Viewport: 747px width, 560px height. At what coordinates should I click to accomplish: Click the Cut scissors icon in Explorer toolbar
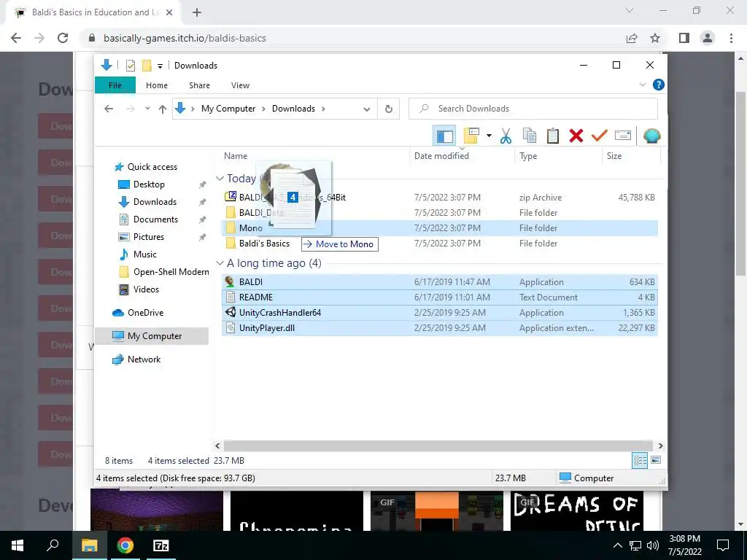tap(506, 136)
